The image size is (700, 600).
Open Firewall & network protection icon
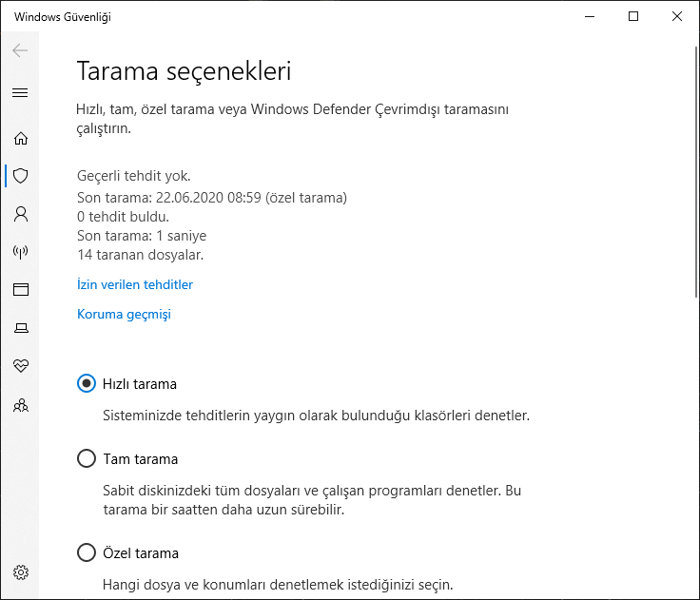20,252
